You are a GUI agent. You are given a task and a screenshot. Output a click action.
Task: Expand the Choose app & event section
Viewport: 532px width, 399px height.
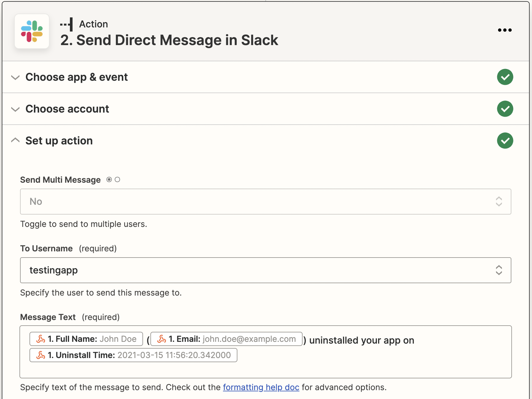pos(15,78)
